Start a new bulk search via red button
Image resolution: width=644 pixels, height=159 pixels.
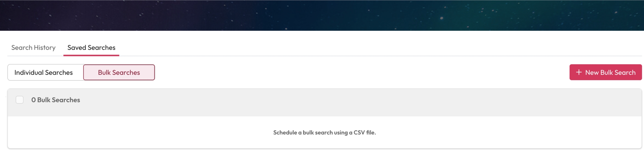click(605, 72)
